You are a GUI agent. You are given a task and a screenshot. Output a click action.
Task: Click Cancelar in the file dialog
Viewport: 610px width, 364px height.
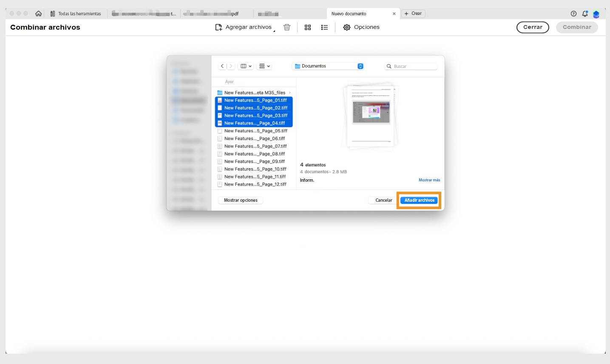(x=383, y=200)
